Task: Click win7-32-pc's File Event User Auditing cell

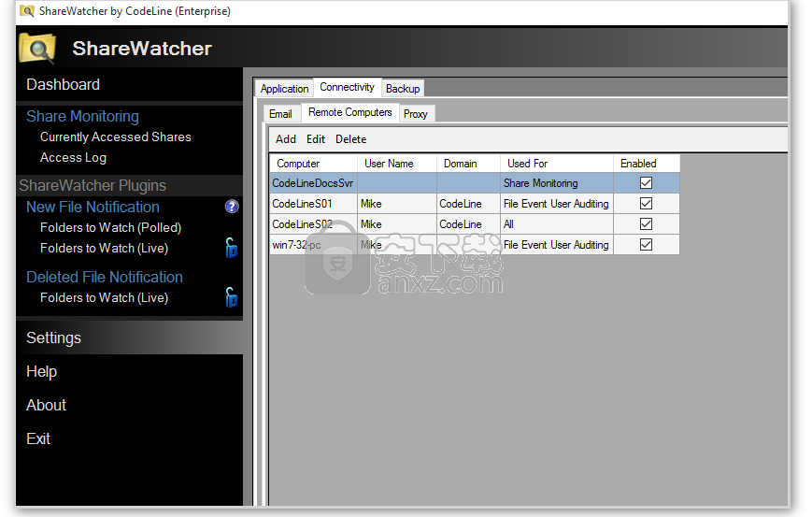Action: click(x=557, y=245)
